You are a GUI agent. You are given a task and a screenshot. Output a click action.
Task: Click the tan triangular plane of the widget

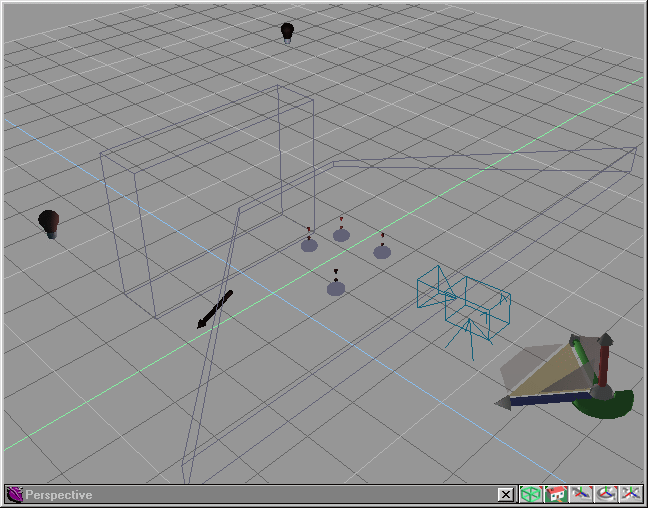550,374
